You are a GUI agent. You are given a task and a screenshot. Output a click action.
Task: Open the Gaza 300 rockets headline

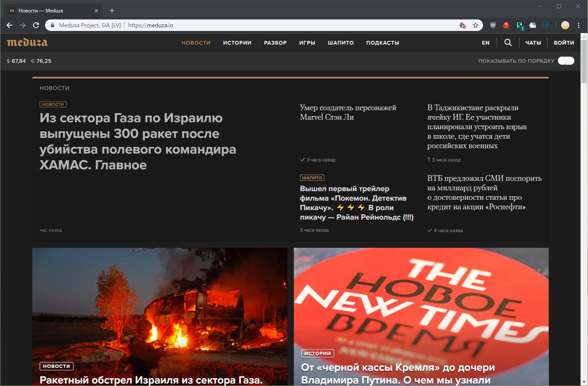tap(138, 141)
